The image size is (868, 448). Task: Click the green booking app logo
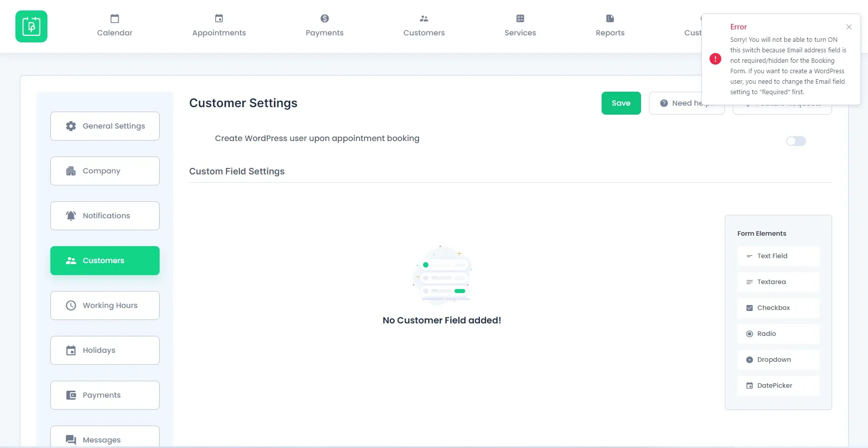(x=31, y=26)
